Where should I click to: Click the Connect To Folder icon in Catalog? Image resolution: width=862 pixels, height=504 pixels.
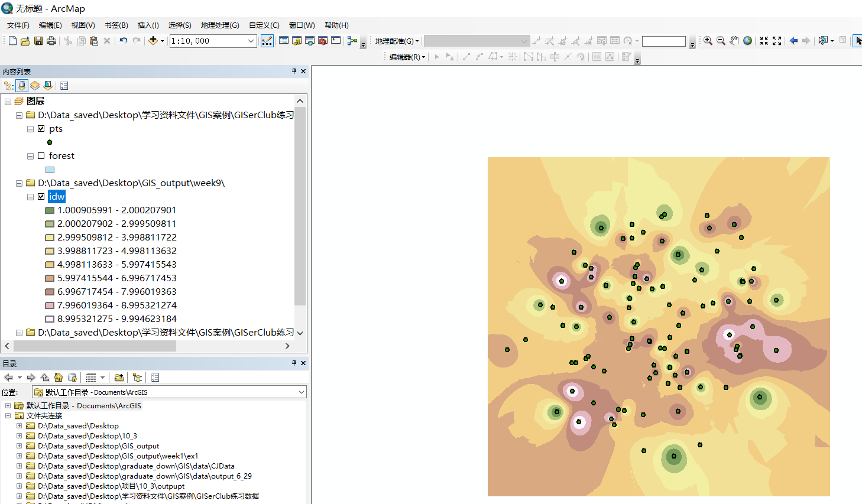[x=119, y=378]
